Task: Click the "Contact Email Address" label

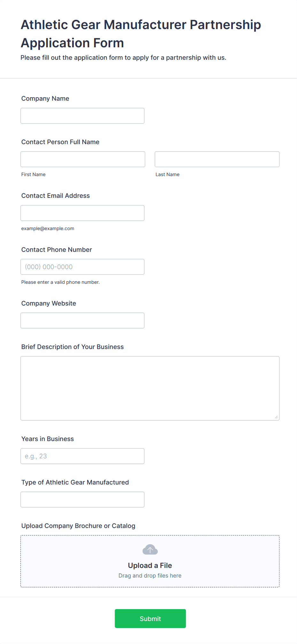Action: click(x=55, y=196)
